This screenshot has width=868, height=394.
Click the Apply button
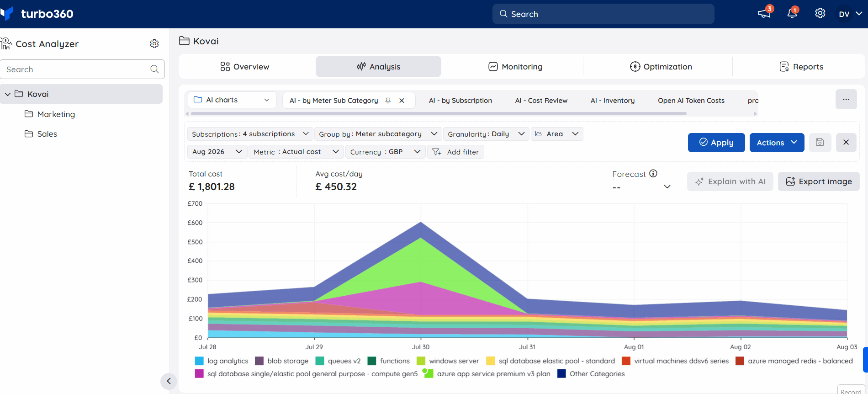click(x=716, y=143)
